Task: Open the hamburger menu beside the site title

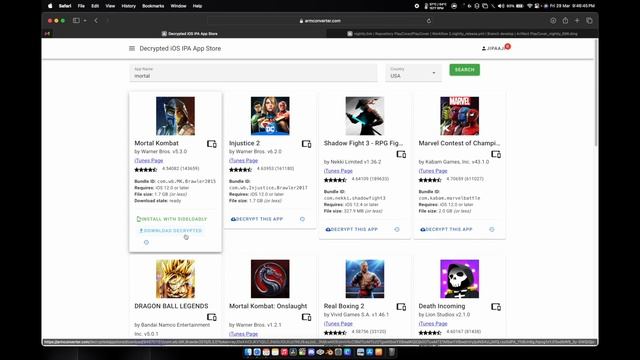Action: click(132, 48)
